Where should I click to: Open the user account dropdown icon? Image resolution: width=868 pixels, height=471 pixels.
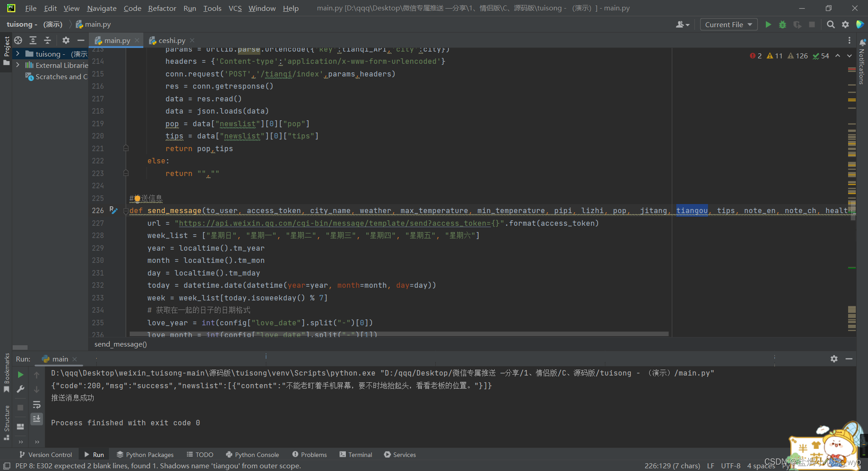(x=683, y=24)
